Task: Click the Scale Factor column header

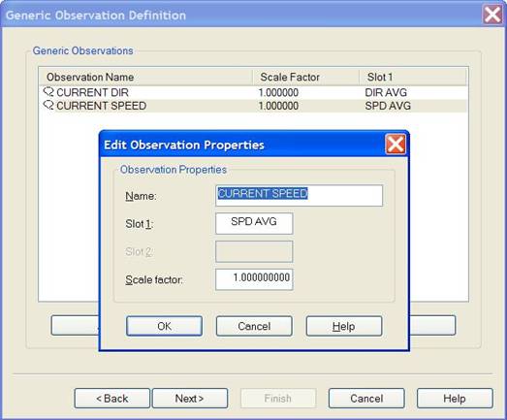Action: coord(306,77)
